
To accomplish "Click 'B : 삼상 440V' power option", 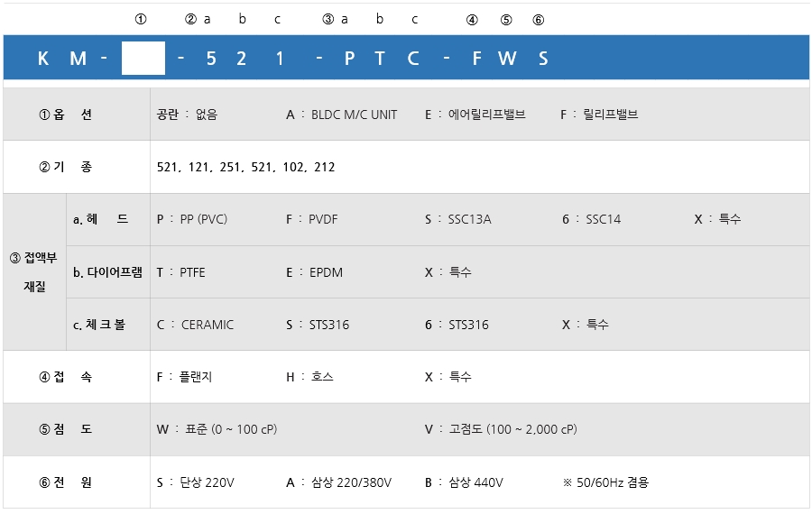I will point(464,482).
